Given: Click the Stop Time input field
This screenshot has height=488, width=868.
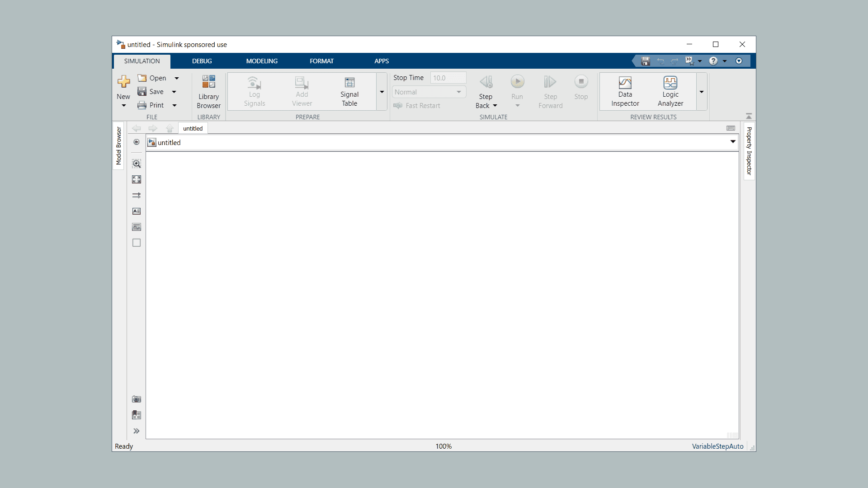Looking at the screenshot, I should [x=448, y=78].
